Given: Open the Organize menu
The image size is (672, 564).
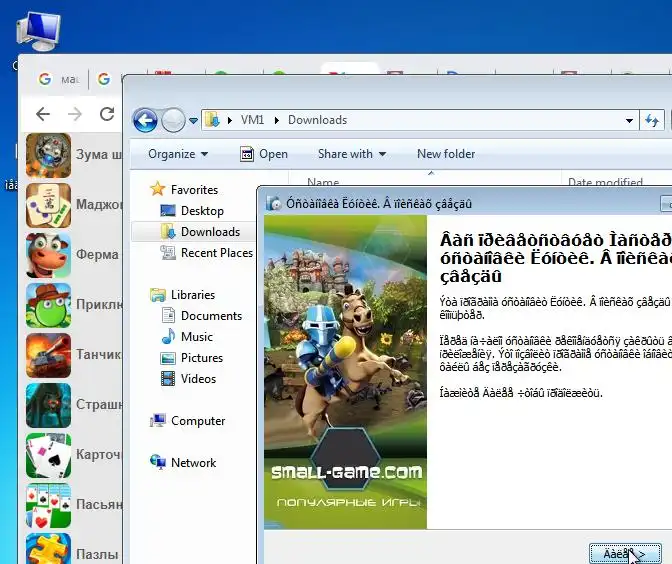Looking at the screenshot, I should tap(178, 154).
